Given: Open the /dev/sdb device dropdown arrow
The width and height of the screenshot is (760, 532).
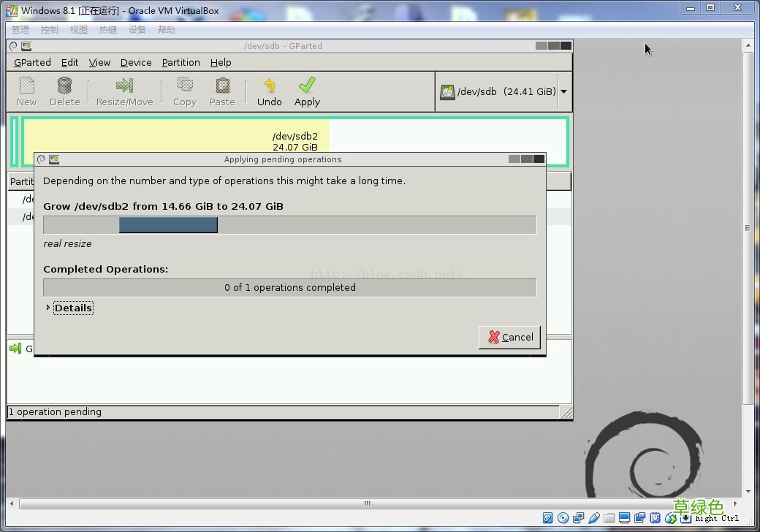Looking at the screenshot, I should pyautogui.click(x=563, y=91).
